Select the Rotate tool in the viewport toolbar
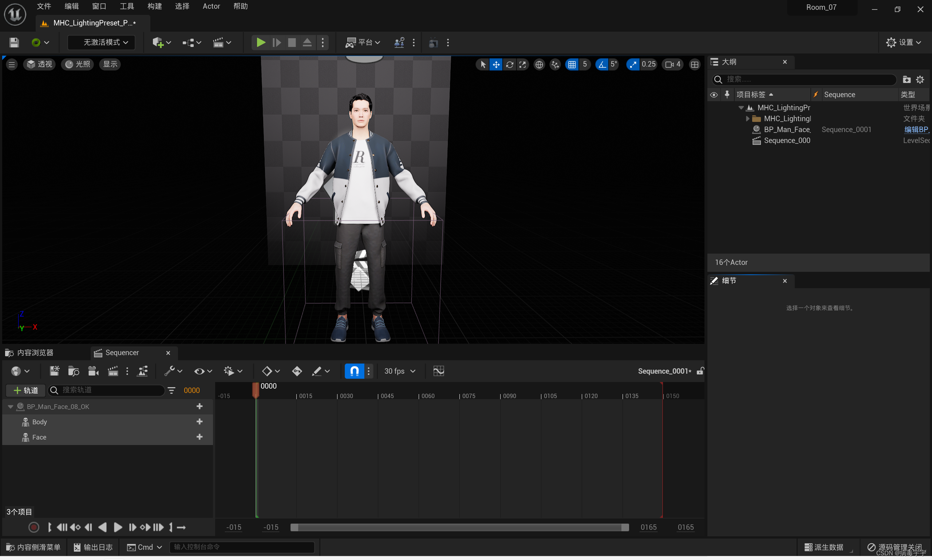932x560 pixels. pos(509,64)
